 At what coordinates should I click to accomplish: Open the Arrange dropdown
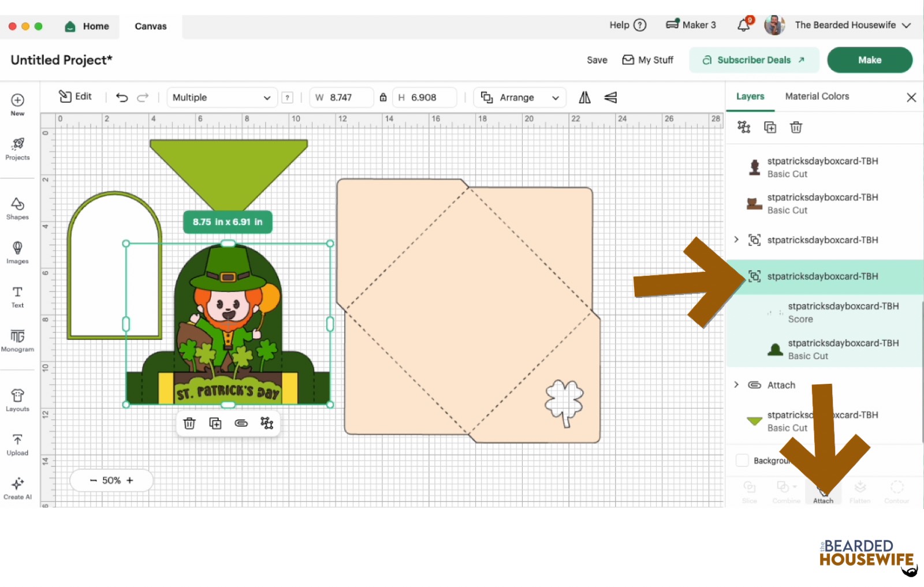click(520, 98)
